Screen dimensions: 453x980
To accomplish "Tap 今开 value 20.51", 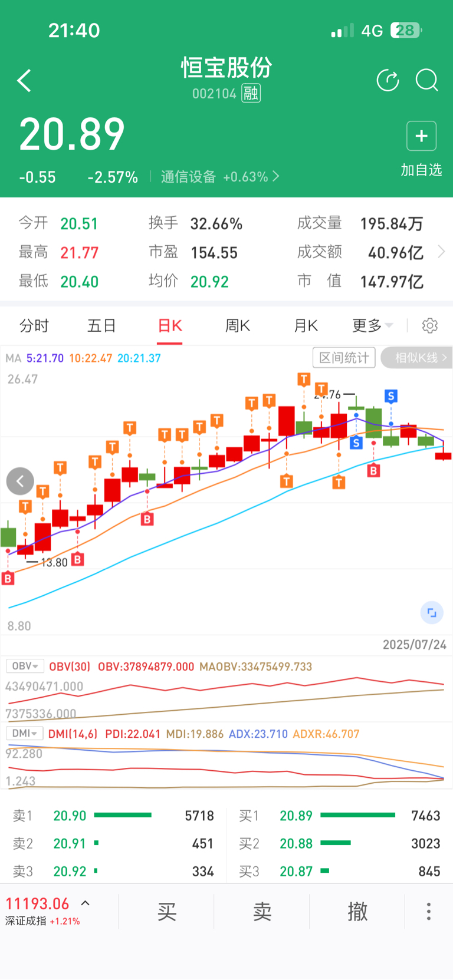I will click(x=79, y=224).
